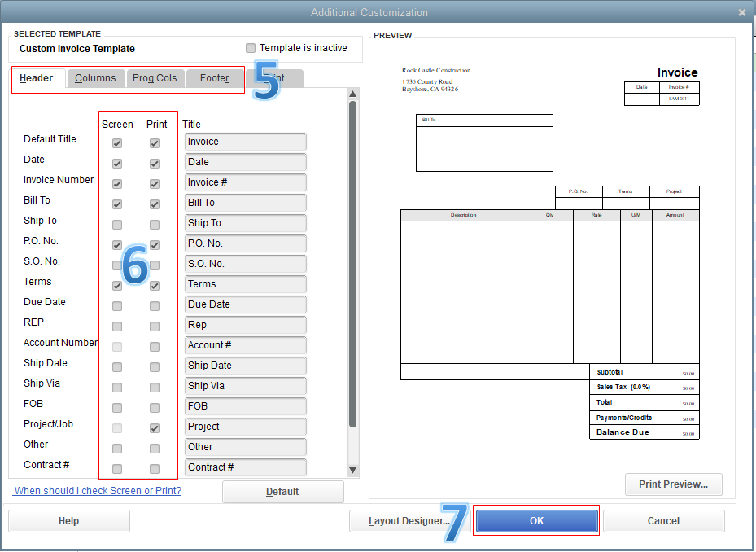
Task: Uncheck the Screen box for Date
Action: [x=116, y=163]
